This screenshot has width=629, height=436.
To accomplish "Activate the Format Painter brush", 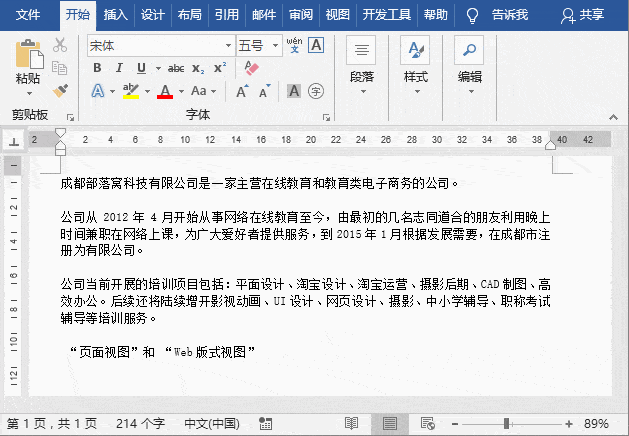I will point(60,91).
